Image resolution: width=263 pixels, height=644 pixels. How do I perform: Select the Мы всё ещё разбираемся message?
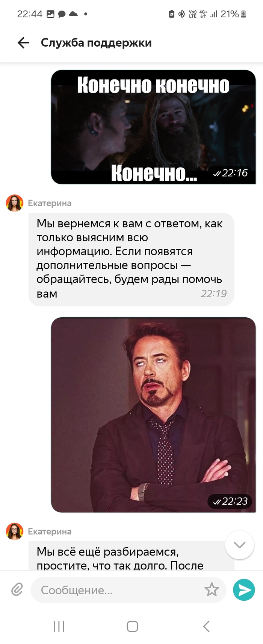[x=131, y=556]
